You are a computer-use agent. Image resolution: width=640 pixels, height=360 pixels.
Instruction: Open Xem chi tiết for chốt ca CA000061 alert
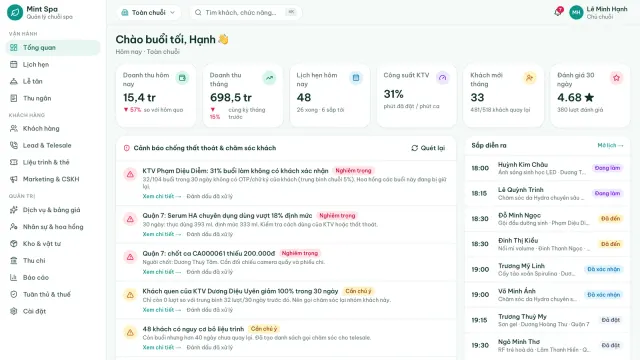tap(162, 272)
